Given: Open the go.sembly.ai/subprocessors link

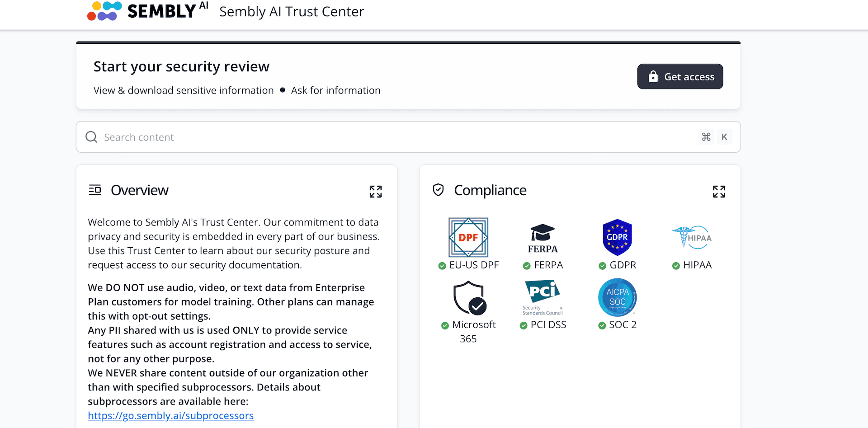Looking at the screenshot, I should coord(170,415).
